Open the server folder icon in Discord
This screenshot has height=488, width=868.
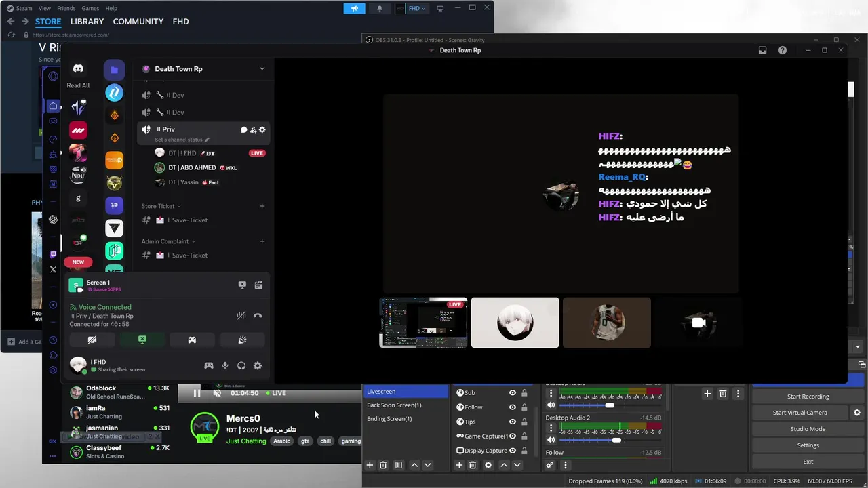point(114,70)
